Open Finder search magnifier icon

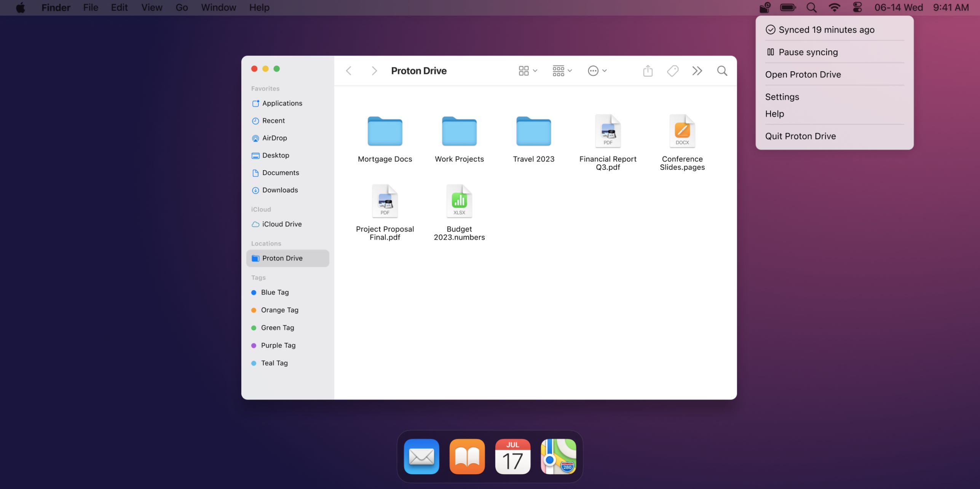coord(722,71)
